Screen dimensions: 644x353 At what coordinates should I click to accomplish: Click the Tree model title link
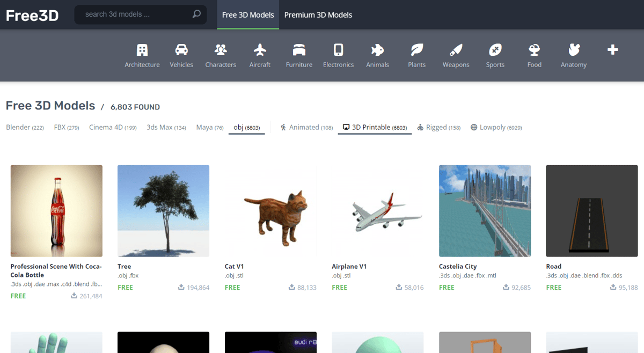pyautogui.click(x=125, y=266)
